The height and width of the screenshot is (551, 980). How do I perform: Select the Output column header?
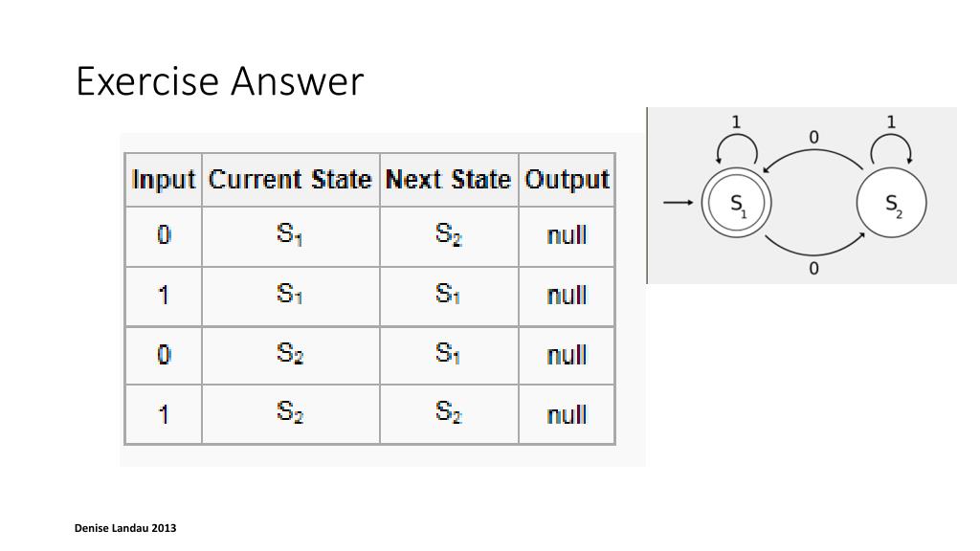[x=567, y=180]
